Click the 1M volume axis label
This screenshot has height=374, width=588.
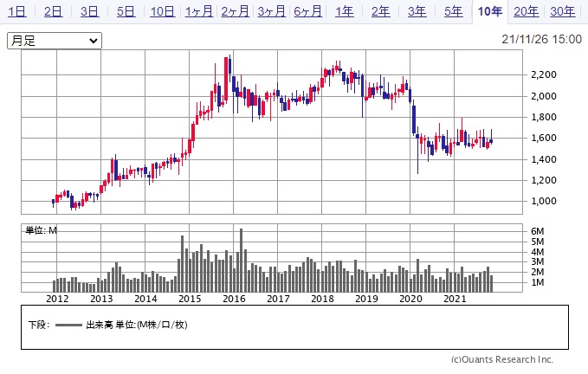point(537,282)
